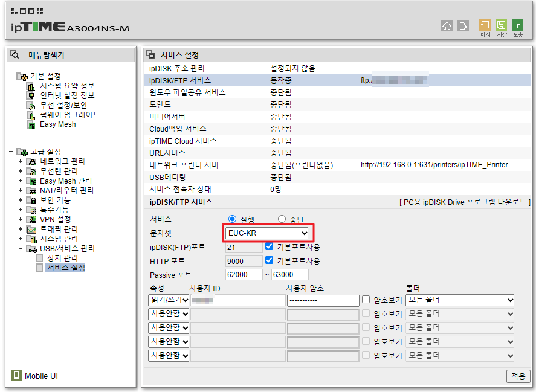
Task: Click the 무선 설정/보안 icon
Action: [31, 105]
